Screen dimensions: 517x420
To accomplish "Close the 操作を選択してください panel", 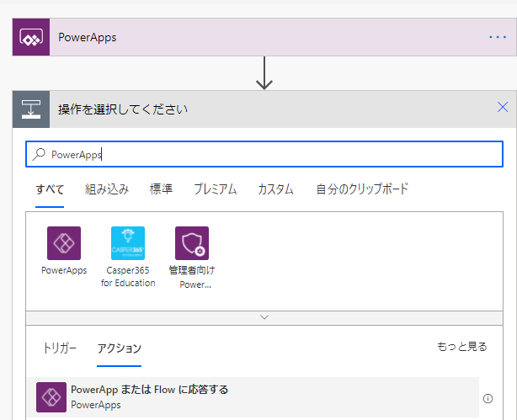I will (503, 107).
